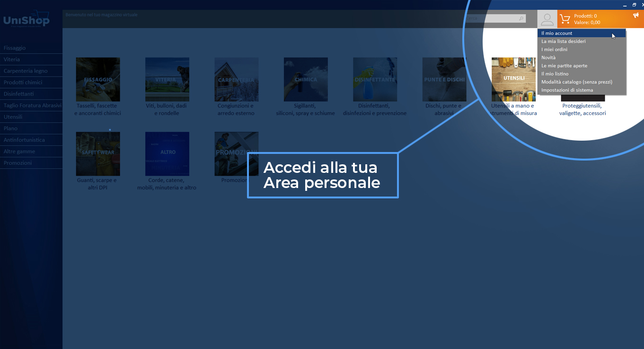Go to 'Antinfortunistica' in the sidebar
This screenshot has width=644, height=349.
click(x=31, y=140)
